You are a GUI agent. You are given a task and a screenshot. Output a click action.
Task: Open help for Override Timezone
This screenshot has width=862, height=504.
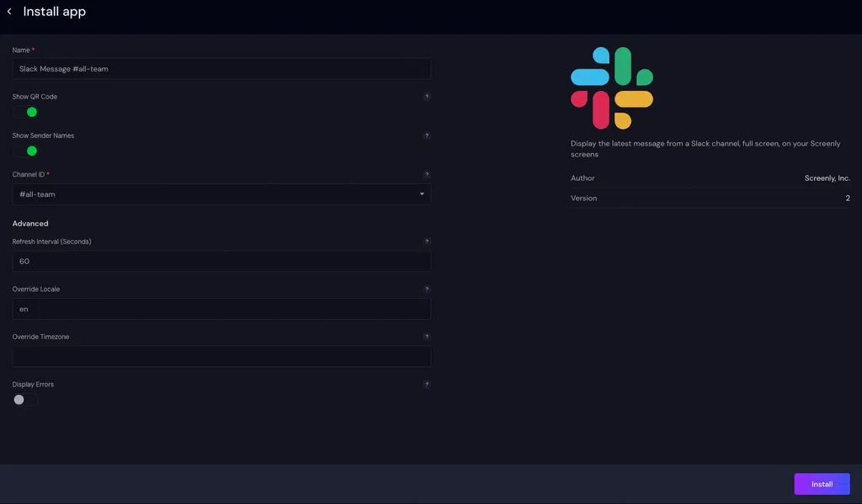[427, 337]
